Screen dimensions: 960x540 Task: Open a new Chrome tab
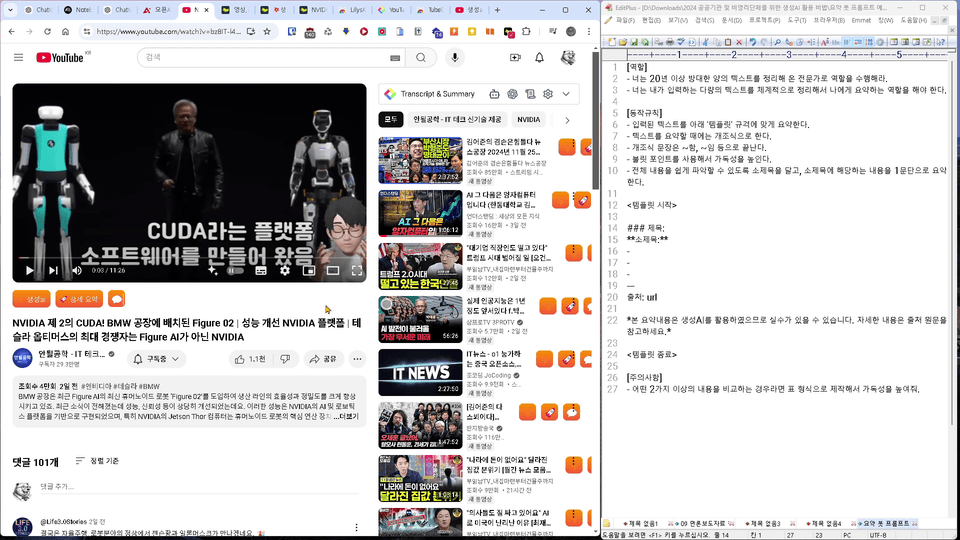pos(497,10)
